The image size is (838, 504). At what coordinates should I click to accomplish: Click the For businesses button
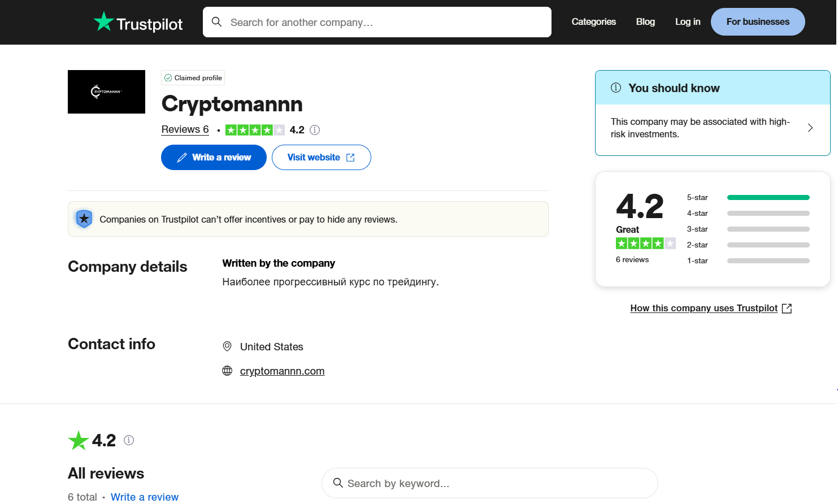tap(758, 21)
